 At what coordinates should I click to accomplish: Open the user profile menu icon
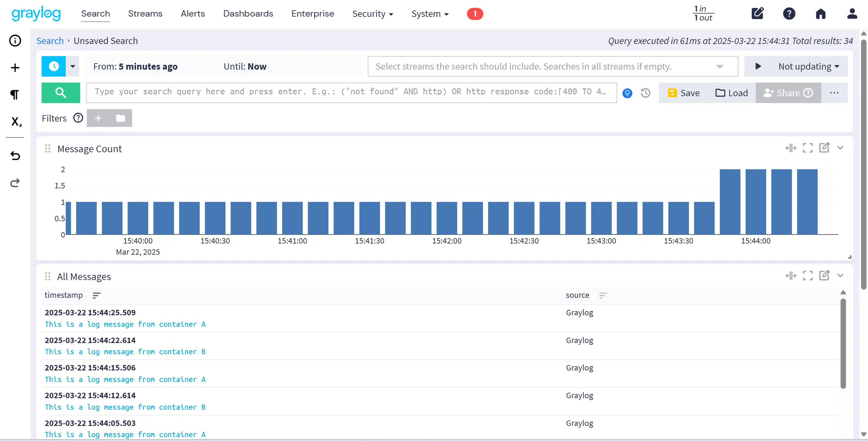[852, 14]
